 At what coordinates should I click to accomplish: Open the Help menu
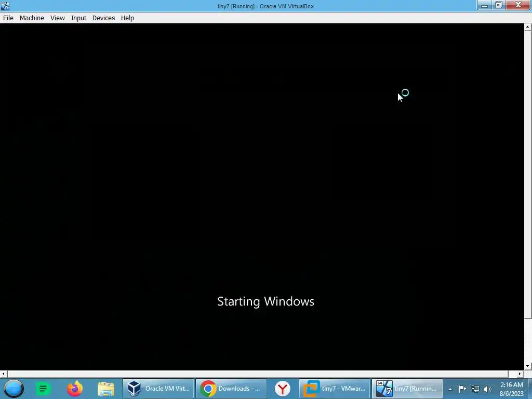click(128, 18)
